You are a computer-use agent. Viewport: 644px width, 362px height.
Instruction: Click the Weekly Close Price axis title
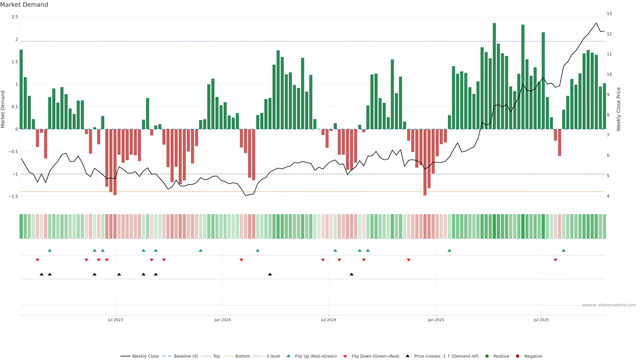(619, 109)
